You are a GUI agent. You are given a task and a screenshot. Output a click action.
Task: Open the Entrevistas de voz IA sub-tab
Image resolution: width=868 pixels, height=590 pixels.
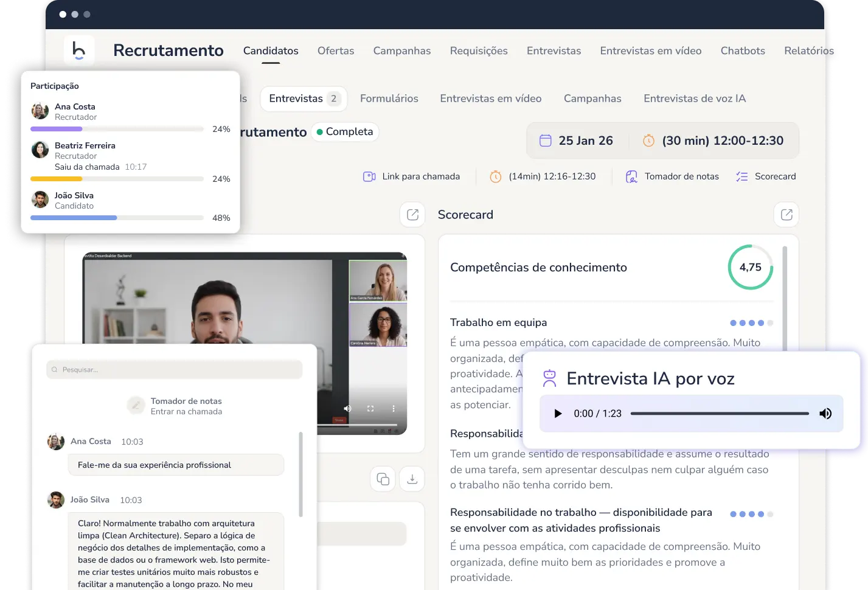pos(695,99)
